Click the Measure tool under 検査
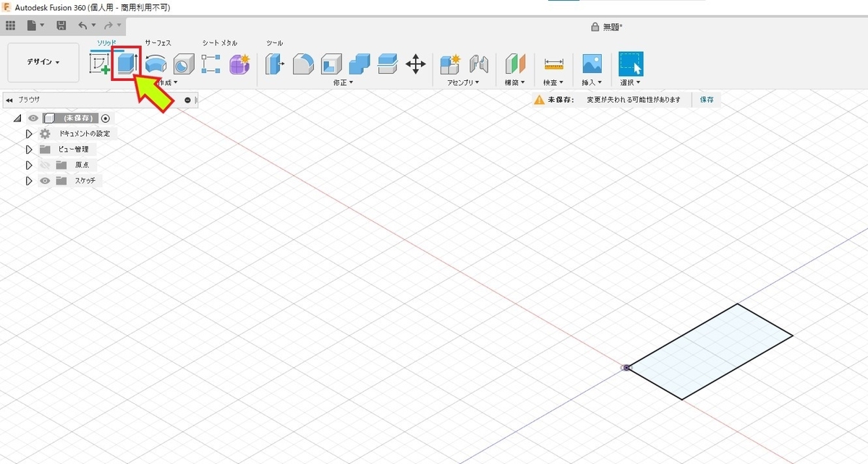 coord(553,64)
